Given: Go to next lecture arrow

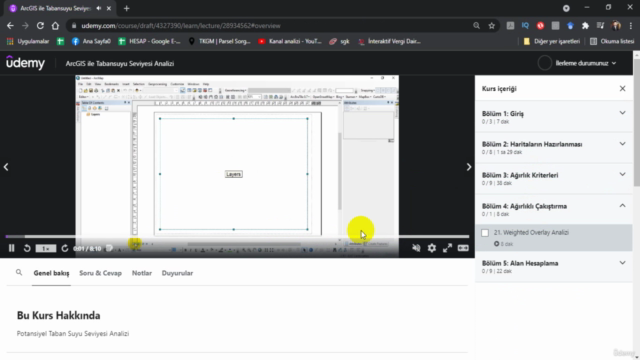Looking at the screenshot, I should coord(469,167).
